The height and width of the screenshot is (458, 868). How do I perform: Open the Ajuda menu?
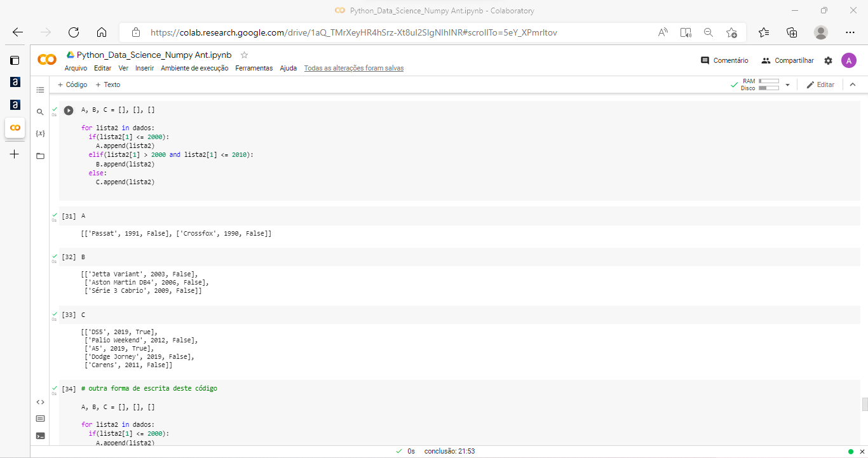tap(288, 68)
